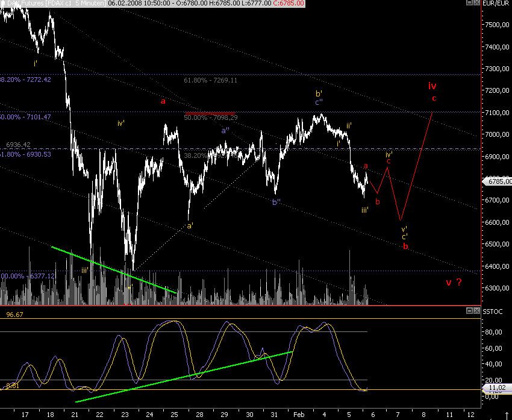Select the yellow wave label a'
The height and width of the screenshot is (420, 512).
190,226
